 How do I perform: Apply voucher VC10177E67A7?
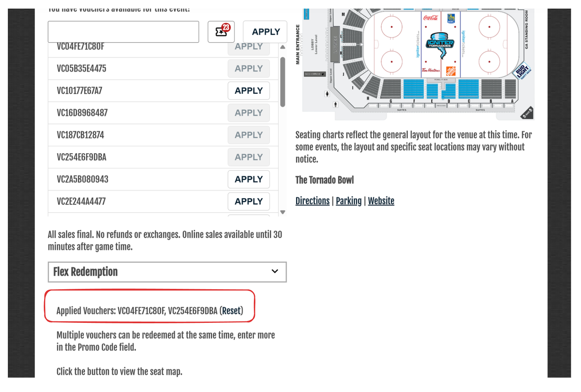tap(249, 91)
